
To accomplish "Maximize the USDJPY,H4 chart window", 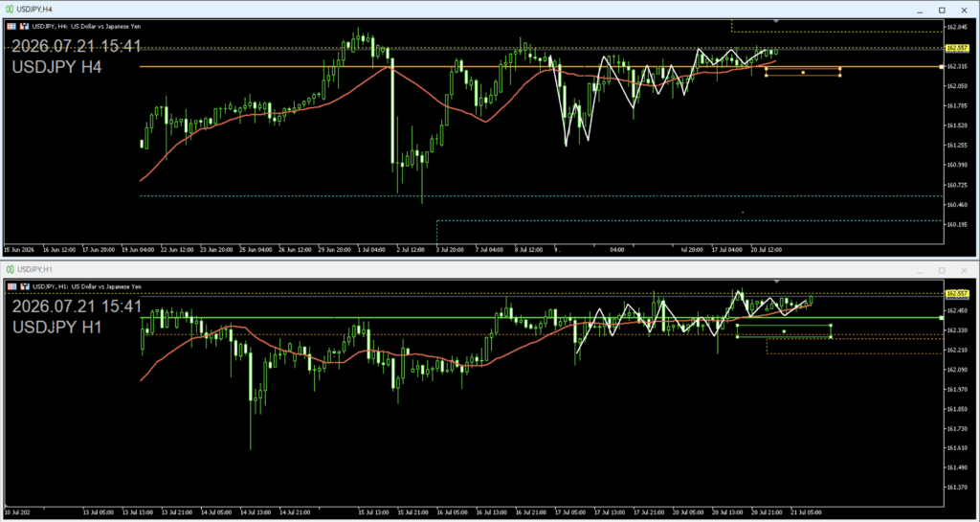I will click(x=942, y=10).
